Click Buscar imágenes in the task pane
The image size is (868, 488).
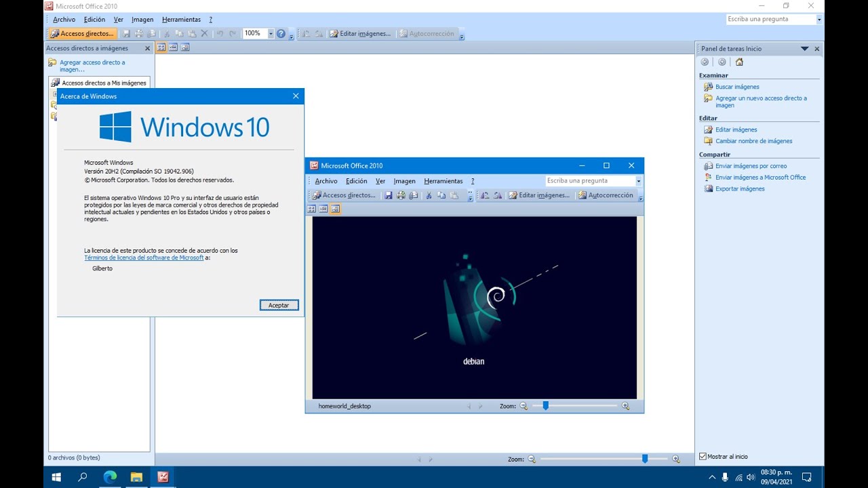click(737, 87)
